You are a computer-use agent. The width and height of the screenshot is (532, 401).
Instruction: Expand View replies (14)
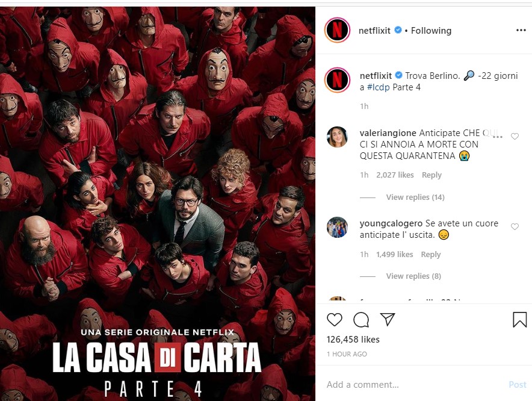coord(415,197)
